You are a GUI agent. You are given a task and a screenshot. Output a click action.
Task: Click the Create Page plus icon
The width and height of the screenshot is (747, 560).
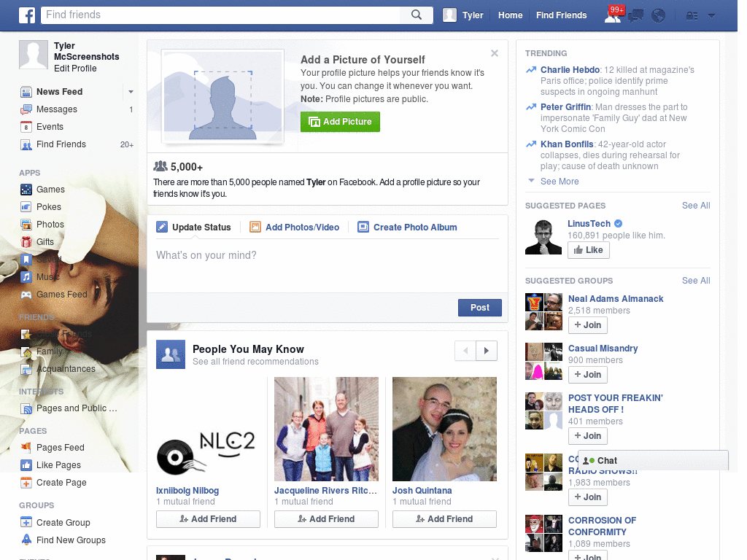coord(26,483)
